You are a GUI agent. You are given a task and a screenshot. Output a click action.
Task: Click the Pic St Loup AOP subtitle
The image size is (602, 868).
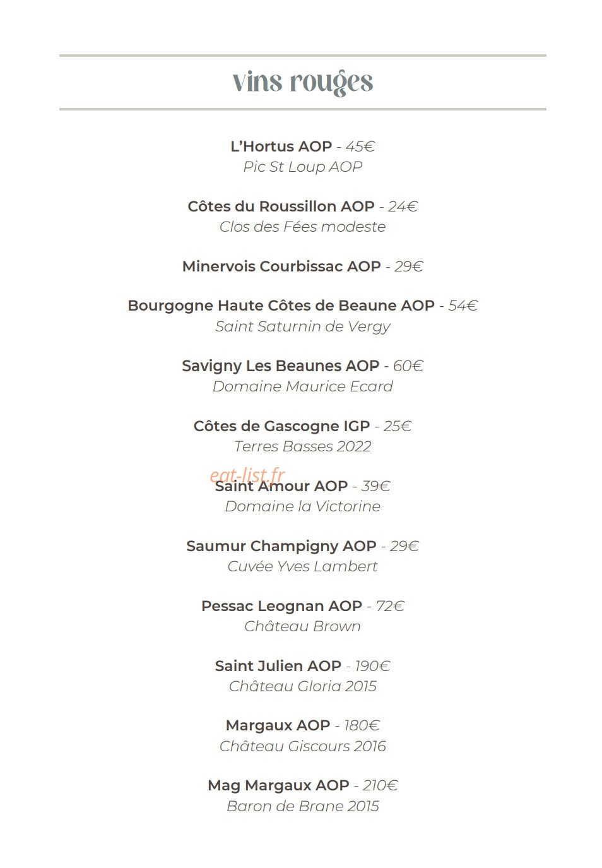[x=303, y=167]
